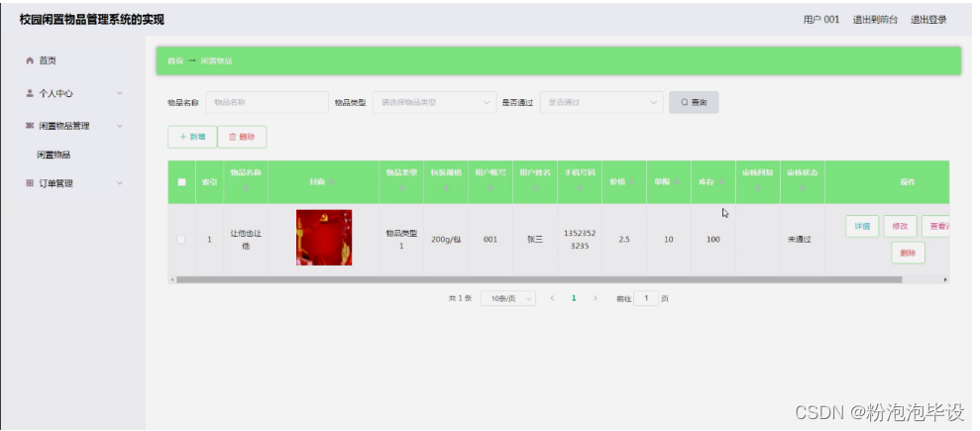Select page number 1 in pagination
Image resolution: width=980 pixels, height=431 pixels.
tap(574, 298)
